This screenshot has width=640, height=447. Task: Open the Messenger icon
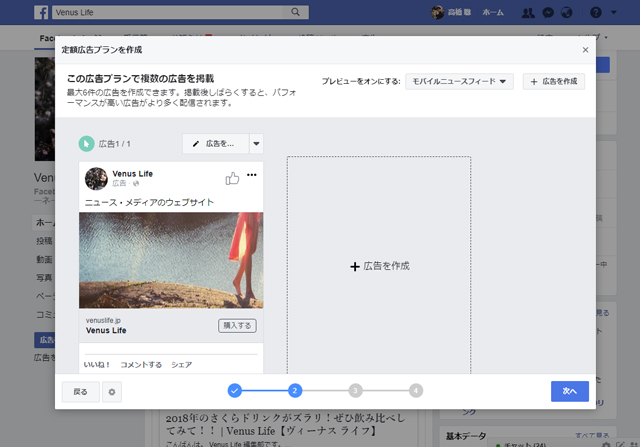tap(548, 13)
